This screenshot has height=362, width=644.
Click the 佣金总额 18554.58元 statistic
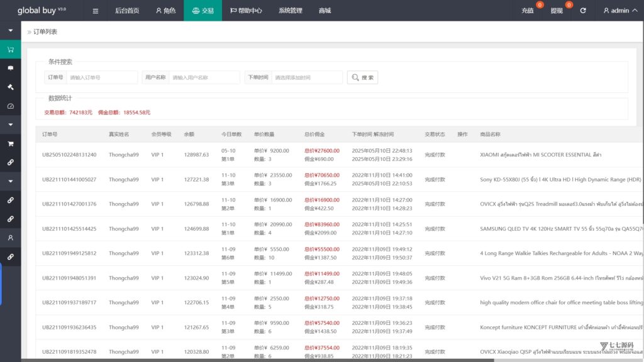[x=124, y=112]
